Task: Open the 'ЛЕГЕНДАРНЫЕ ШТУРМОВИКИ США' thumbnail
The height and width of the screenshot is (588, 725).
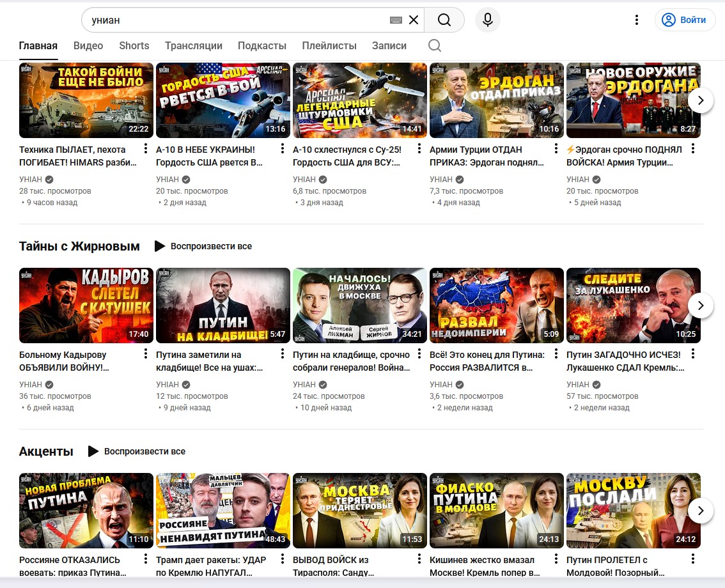Action: [360, 100]
